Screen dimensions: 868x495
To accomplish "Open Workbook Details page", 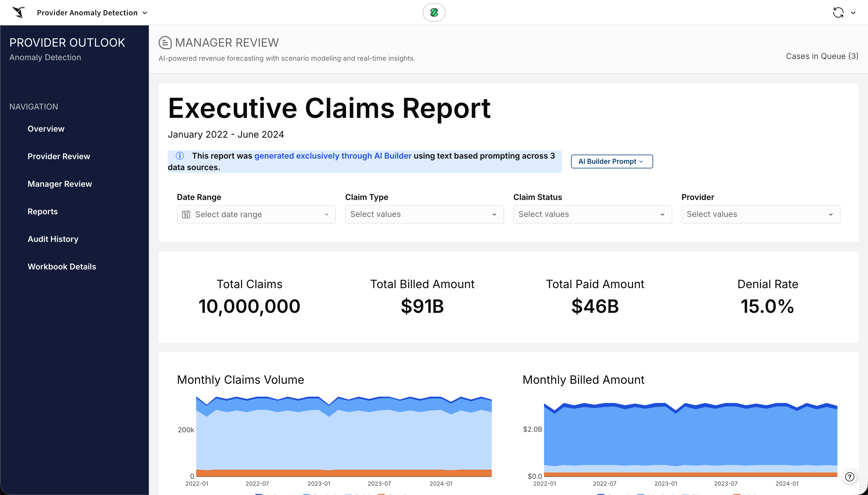I will pyautogui.click(x=62, y=267).
